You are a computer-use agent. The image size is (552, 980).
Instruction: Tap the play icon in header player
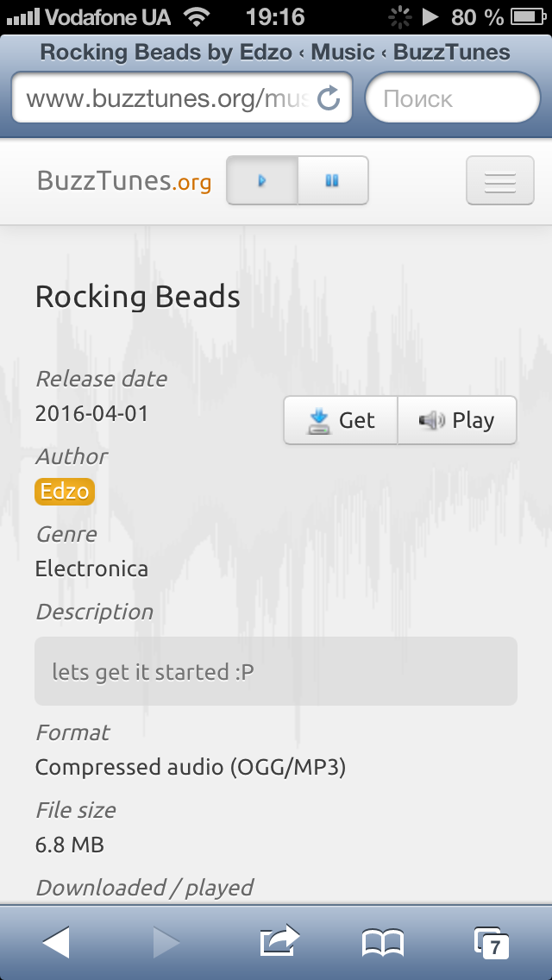point(262,180)
